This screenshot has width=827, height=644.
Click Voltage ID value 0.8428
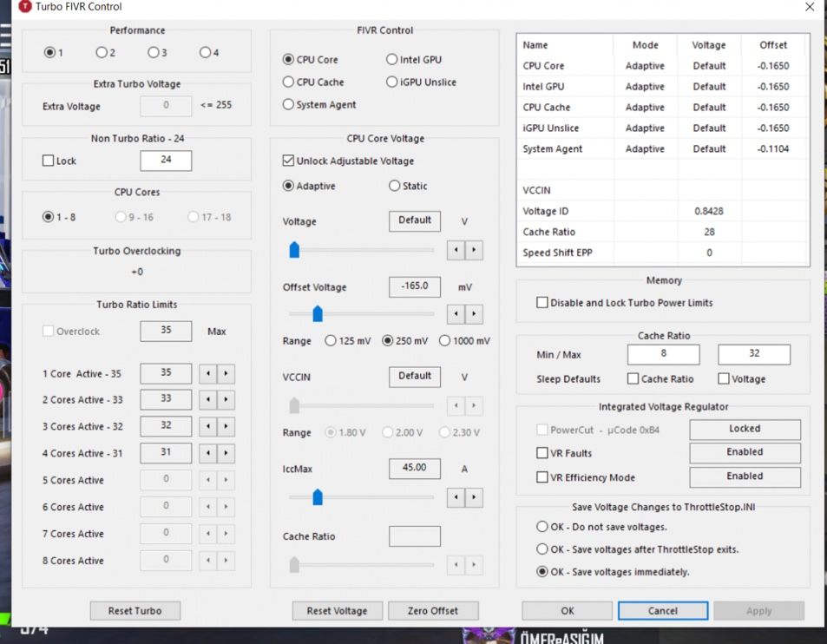coord(709,211)
